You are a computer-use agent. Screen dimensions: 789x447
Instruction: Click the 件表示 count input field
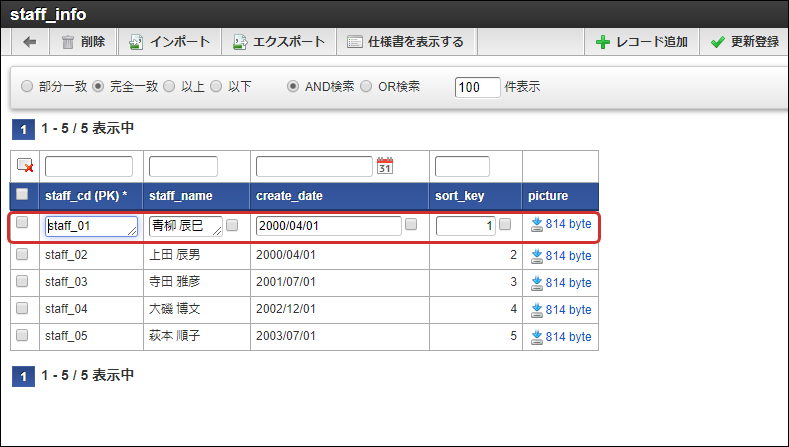[x=477, y=87]
